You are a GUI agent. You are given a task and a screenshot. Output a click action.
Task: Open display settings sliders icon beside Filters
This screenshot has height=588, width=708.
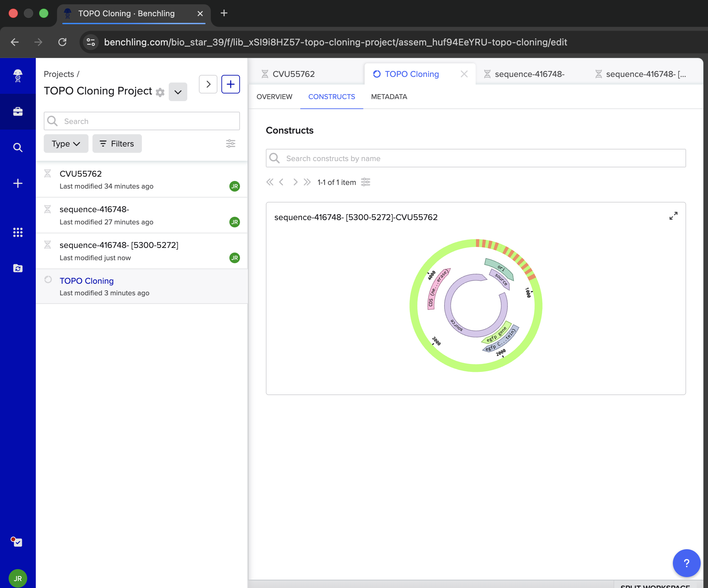(x=231, y=144)
